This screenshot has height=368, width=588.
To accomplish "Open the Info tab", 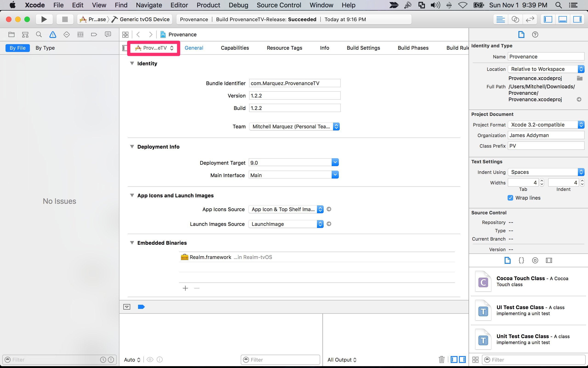I will (324, 48).
